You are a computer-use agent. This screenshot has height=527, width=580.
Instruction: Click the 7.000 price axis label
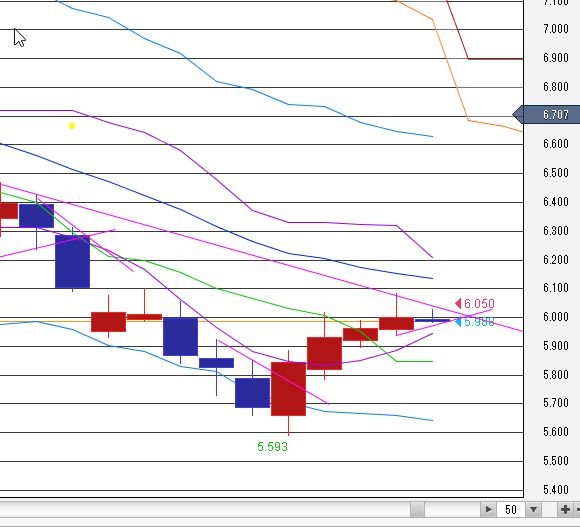tap(556, 29)
